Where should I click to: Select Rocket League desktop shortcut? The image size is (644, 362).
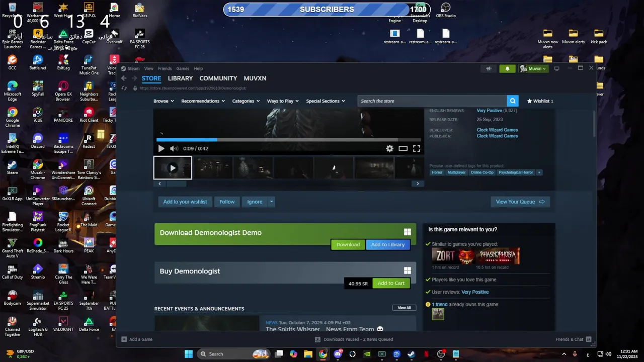63,222
